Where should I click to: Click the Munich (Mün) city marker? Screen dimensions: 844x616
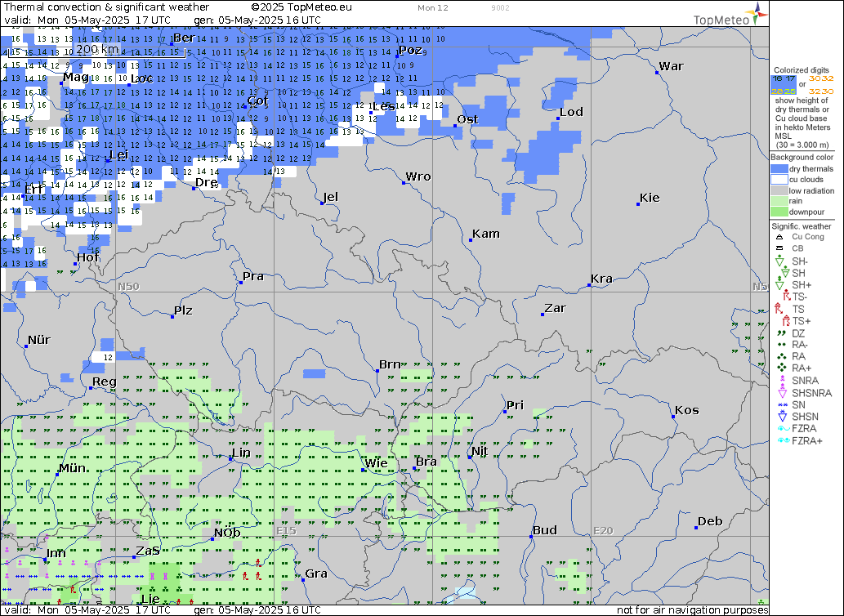[57, 475]
